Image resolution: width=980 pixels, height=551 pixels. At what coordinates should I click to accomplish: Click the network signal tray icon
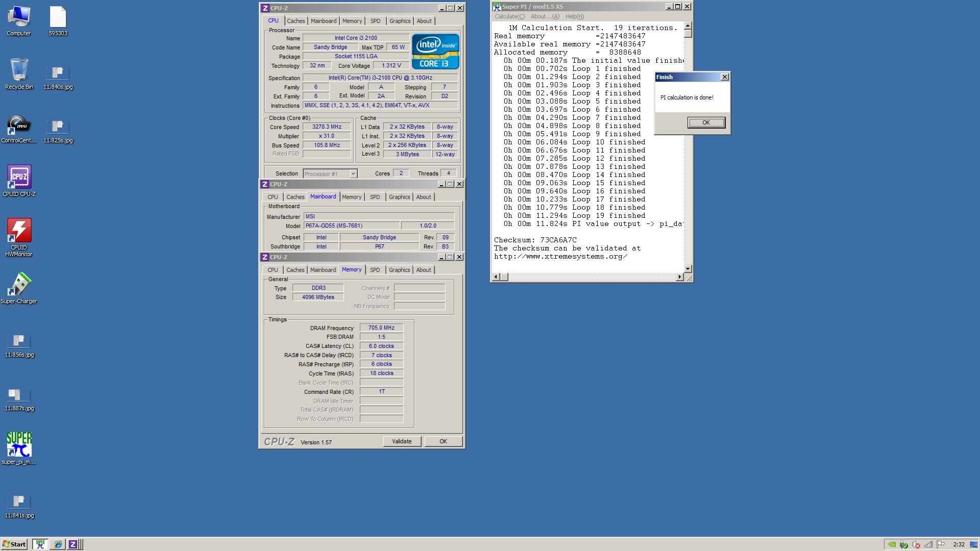pyautogui.click(x=928, y=544)
